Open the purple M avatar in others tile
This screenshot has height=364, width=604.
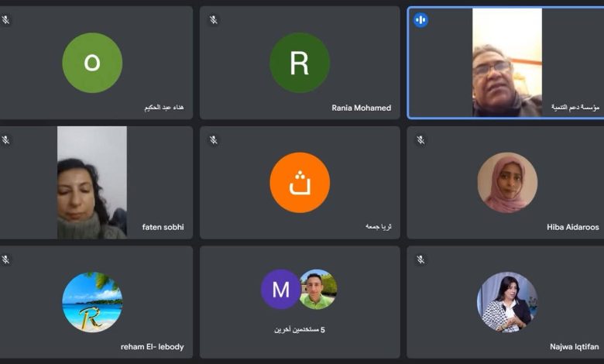(x=281, y=289)
